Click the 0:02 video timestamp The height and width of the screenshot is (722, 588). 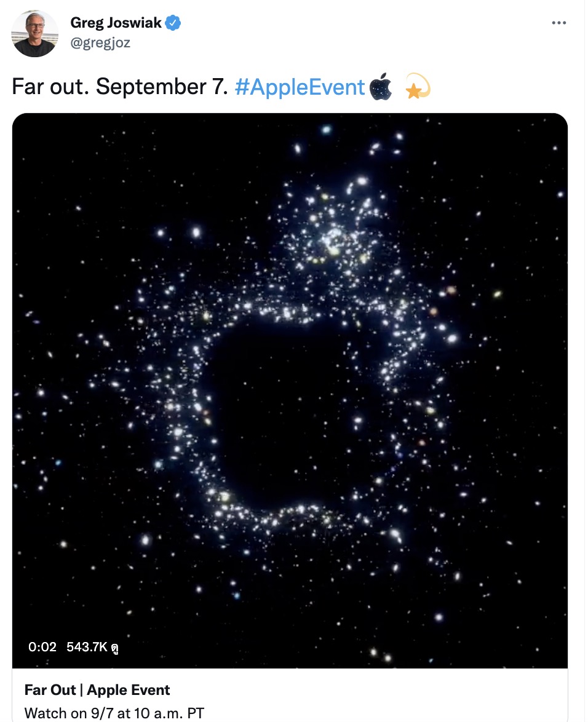42,647
